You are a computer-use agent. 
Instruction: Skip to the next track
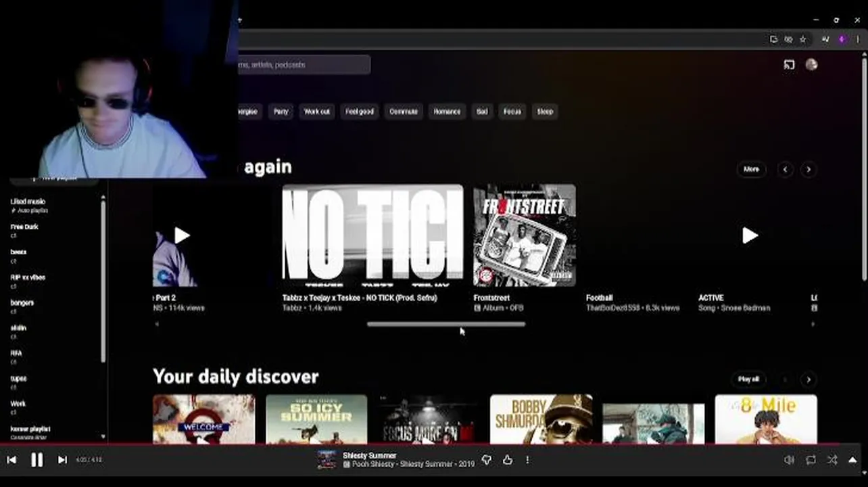pos(62,460)
